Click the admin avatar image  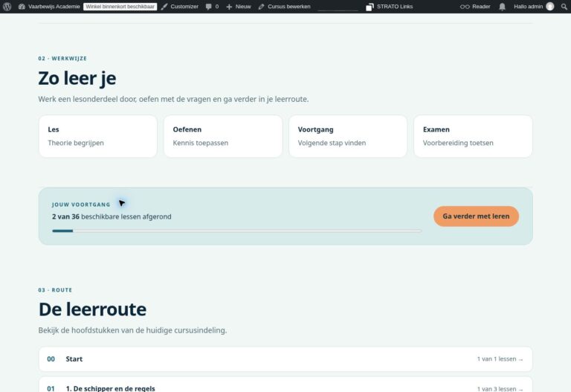click(x=550, y=7)
